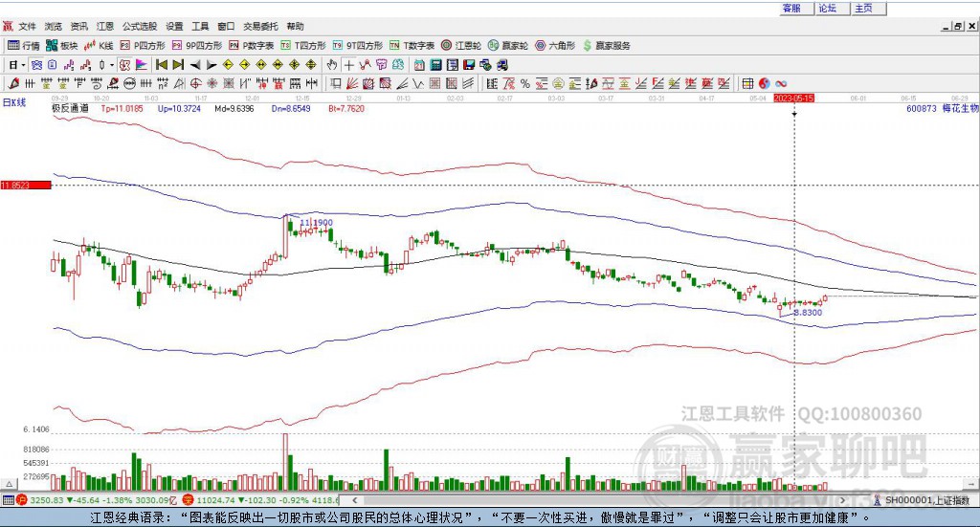Image resolution: width=980 pixels, height=527 pixels.
Task: Open the calculator icon
Action: [x=435, y=65]
